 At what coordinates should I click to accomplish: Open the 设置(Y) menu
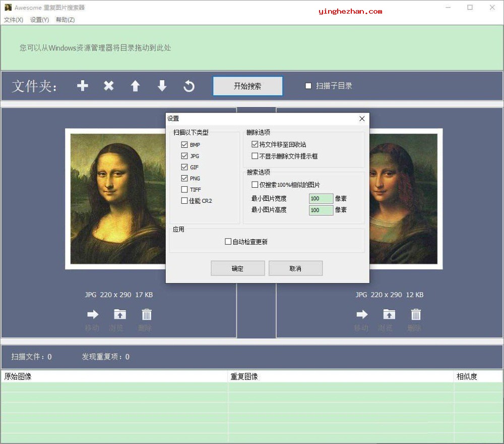[x=39, y=20]
